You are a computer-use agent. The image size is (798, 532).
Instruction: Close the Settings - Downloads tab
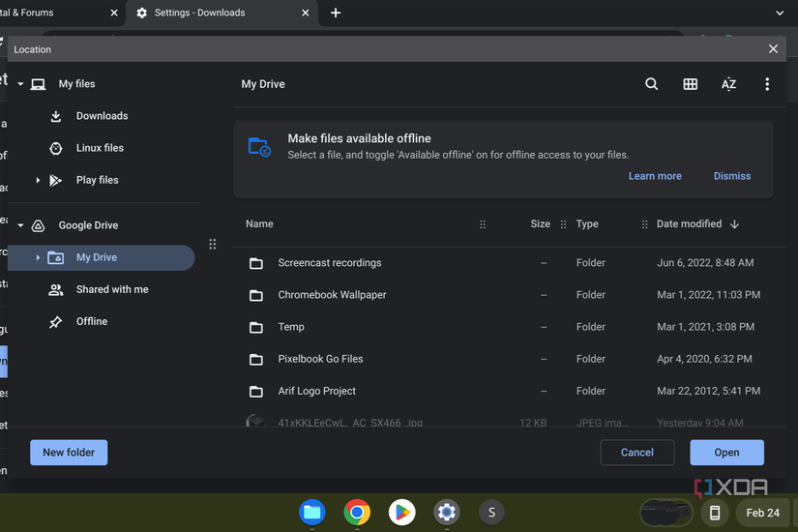pos(306,13)
